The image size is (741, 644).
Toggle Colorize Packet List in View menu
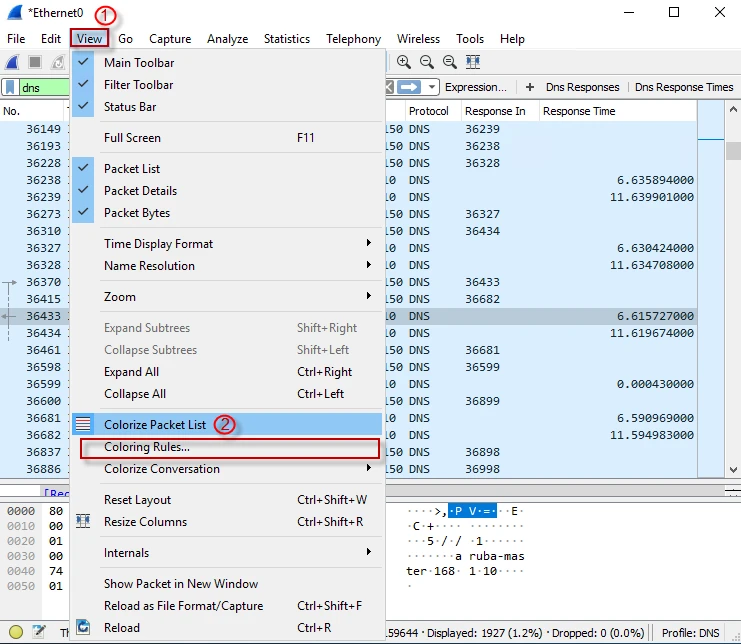pyautogui.click(x=155, y=425)
